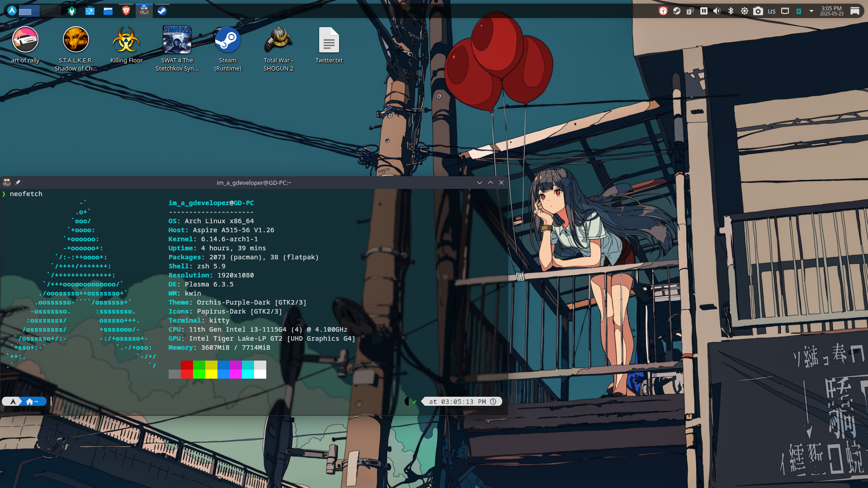Click the 'GPU: Intel Tiger Lake-LP GT2' line

pyautogui.click(x=262, y=338)
